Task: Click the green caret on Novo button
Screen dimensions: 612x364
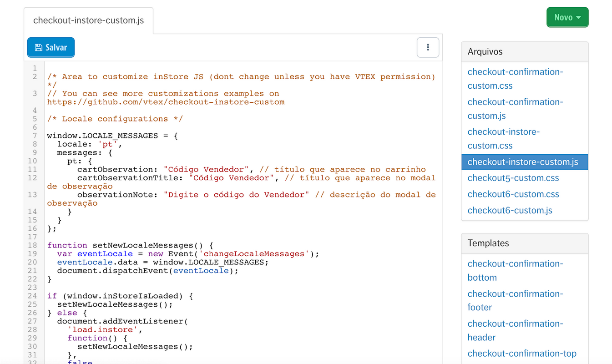Action: coord(577,17)
